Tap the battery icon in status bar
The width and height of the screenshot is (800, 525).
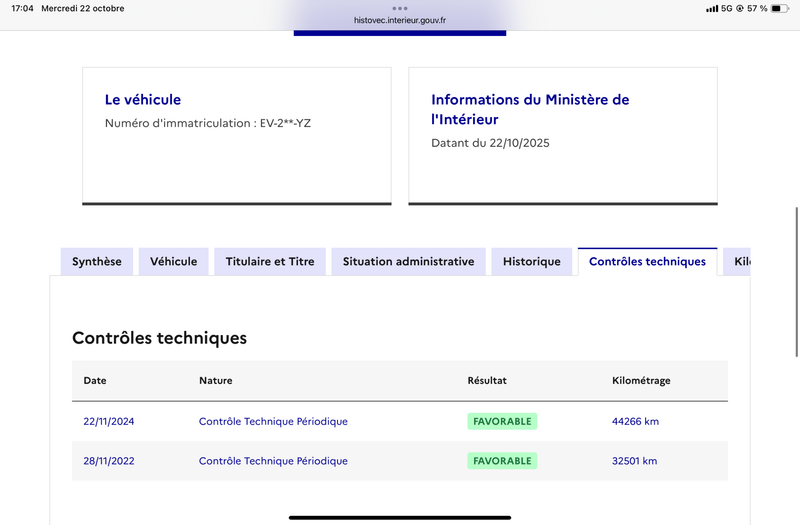coord(779,8)
